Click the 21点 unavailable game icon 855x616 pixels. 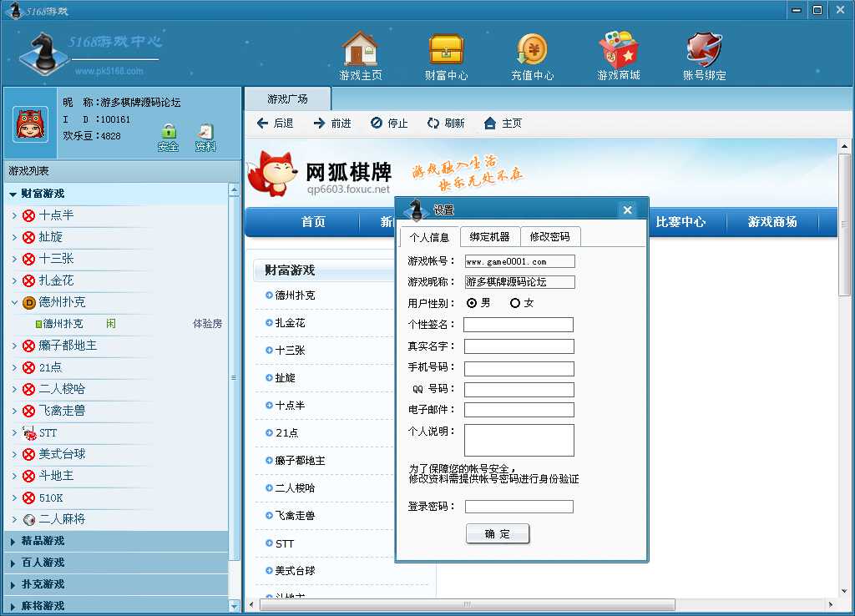pos(29,368)
